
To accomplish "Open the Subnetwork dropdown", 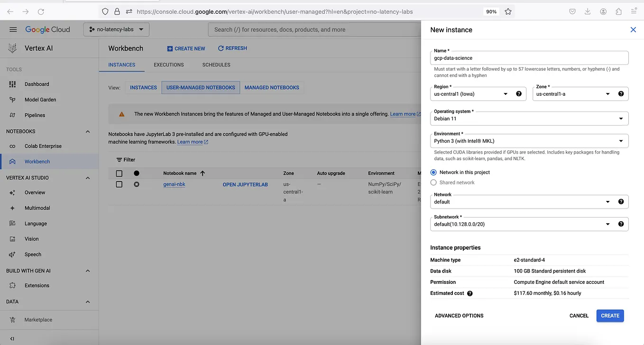I will (x=607, y=224).
